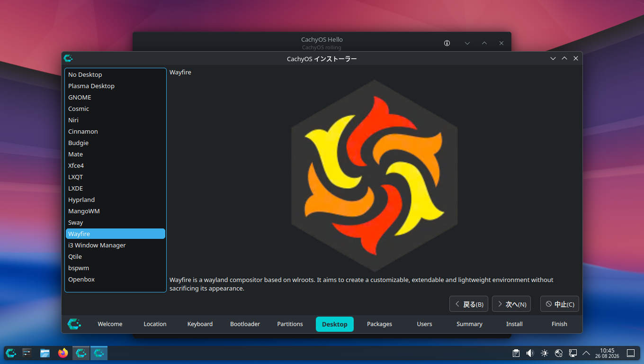Open the clock showing 10:45

click(607, 353)
